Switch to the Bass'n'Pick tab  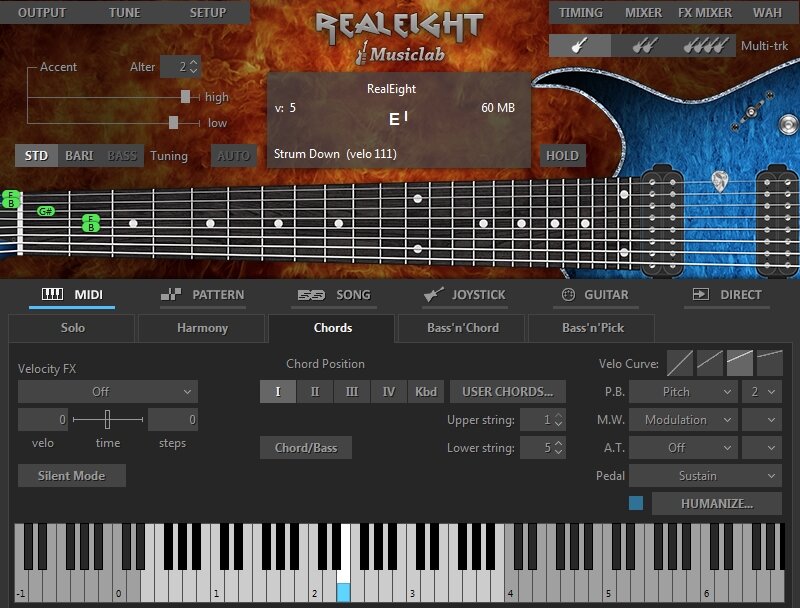(x=592, y=328)
